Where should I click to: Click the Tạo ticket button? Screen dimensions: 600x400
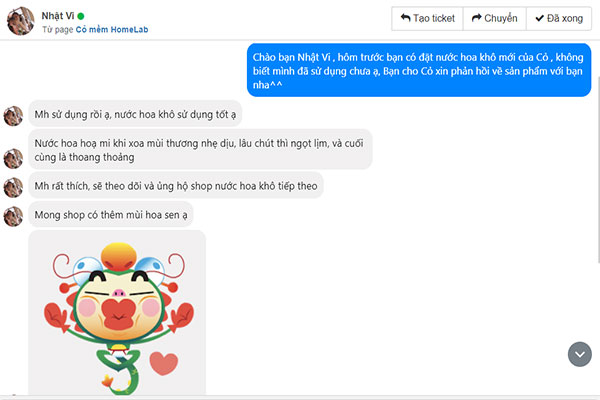(427, 18)
